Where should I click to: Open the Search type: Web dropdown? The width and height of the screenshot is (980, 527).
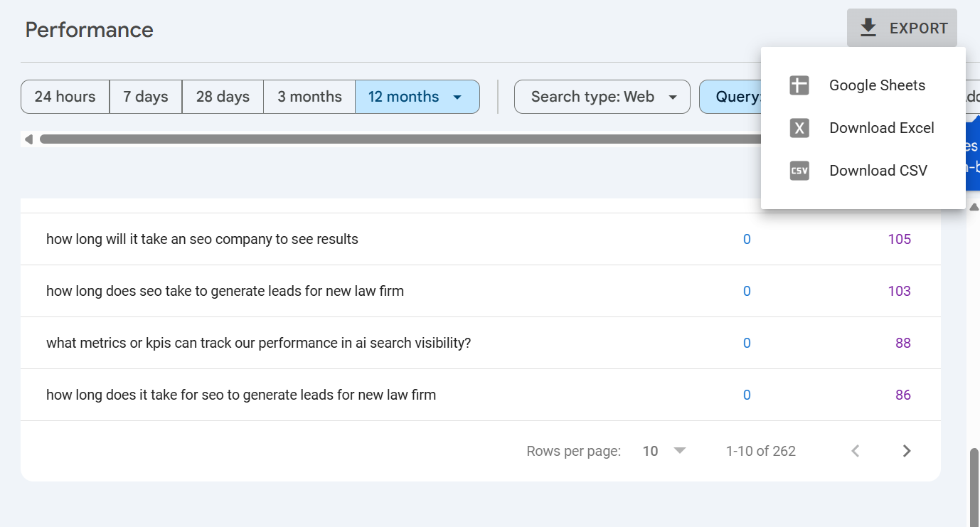point(602,96)
